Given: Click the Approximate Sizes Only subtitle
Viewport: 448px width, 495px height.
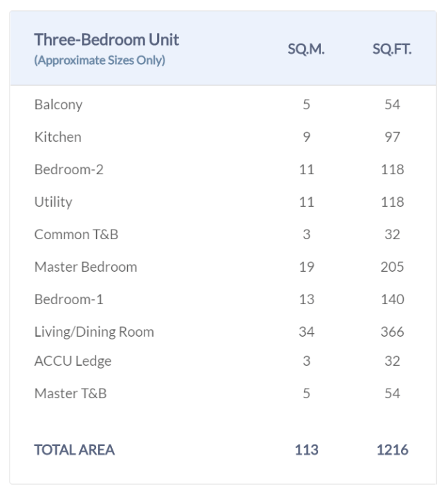Looking at the screenshot, I should pyautogui.click(x=100, y=60).
